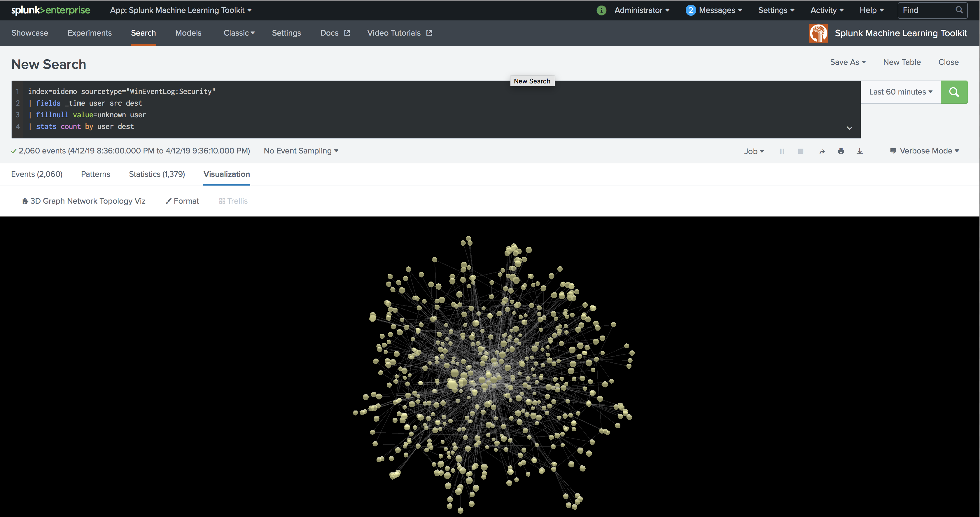The width and height of the screenshot is (980, 517).
Task: Open the Messages dropdown
Action: tap(720, 10)
